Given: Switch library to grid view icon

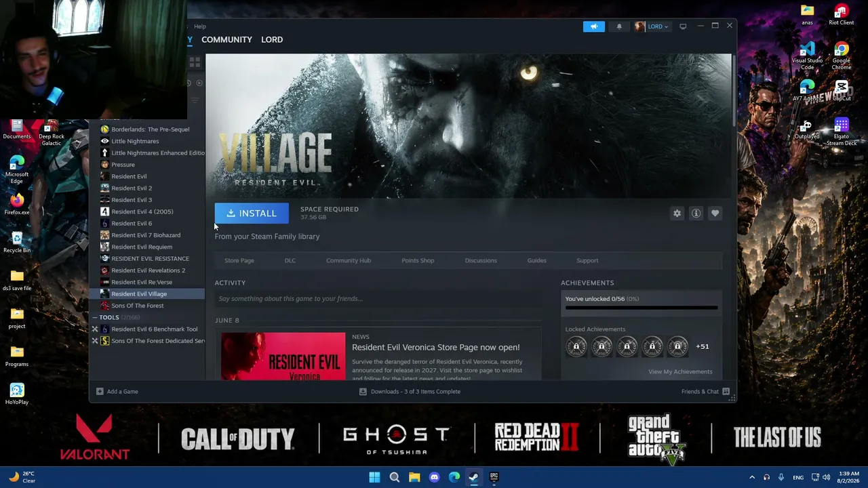Looking at the screenshot, I should pos(195,62).
